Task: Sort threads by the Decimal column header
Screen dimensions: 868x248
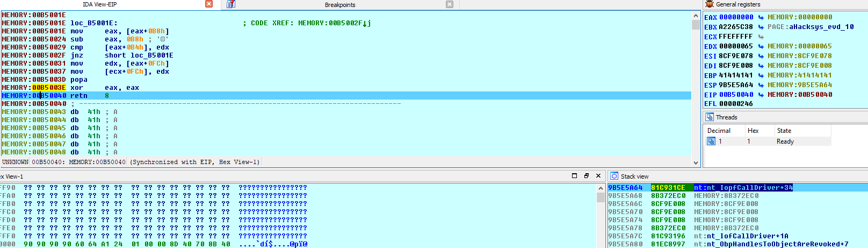Action: coord(719,131)
